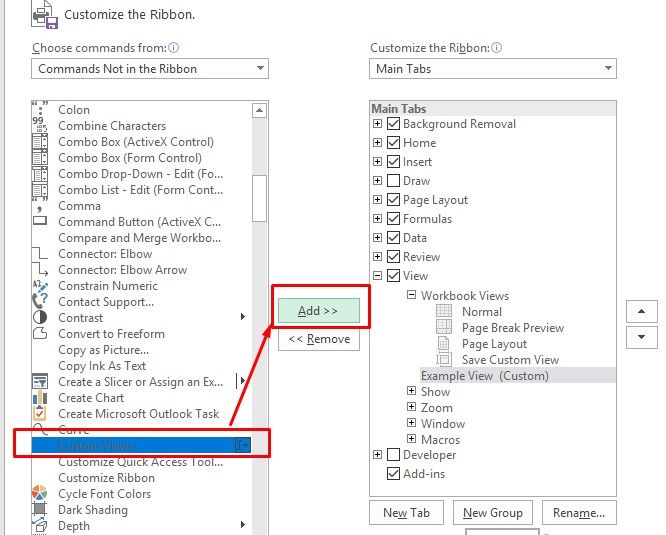Open the Choose commands from dropdown
The image size is (666, 535).
(x=150, y=69)
